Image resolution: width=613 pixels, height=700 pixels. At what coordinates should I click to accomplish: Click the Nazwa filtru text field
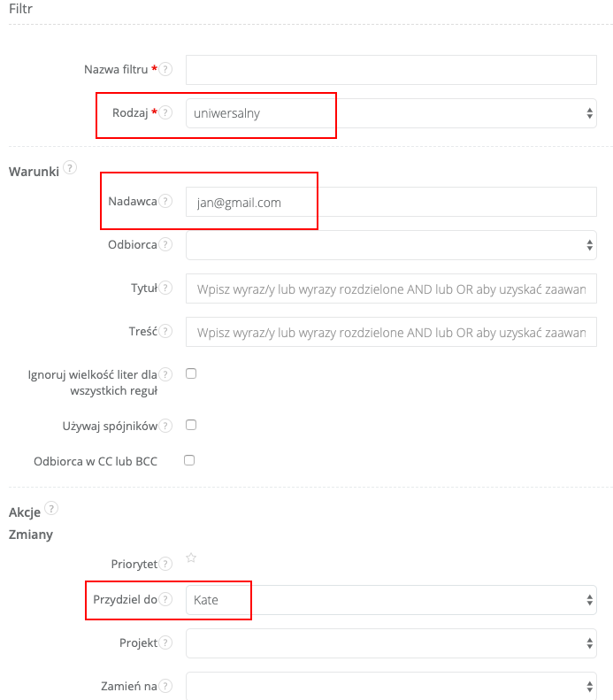[391, 69]
